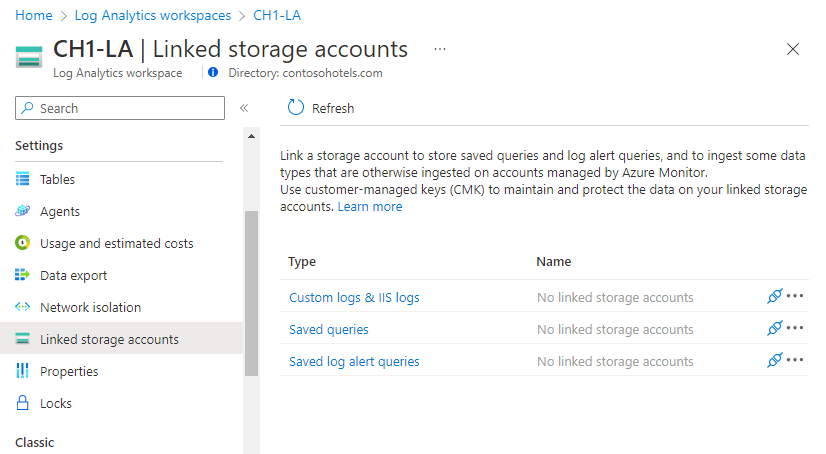Image resolution: width=826 pixels, height=454 pixels.
Task: Click the sidebar scrollbar up arrow
Action: 251,136
